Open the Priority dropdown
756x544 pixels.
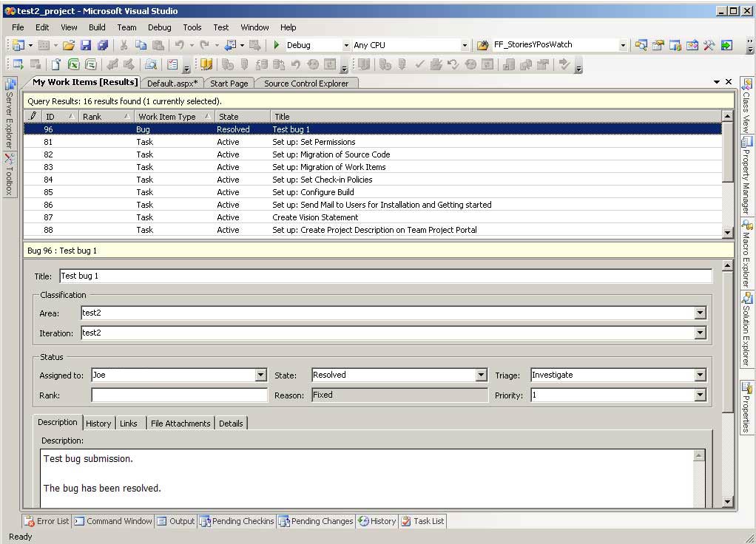pos(700,395)
